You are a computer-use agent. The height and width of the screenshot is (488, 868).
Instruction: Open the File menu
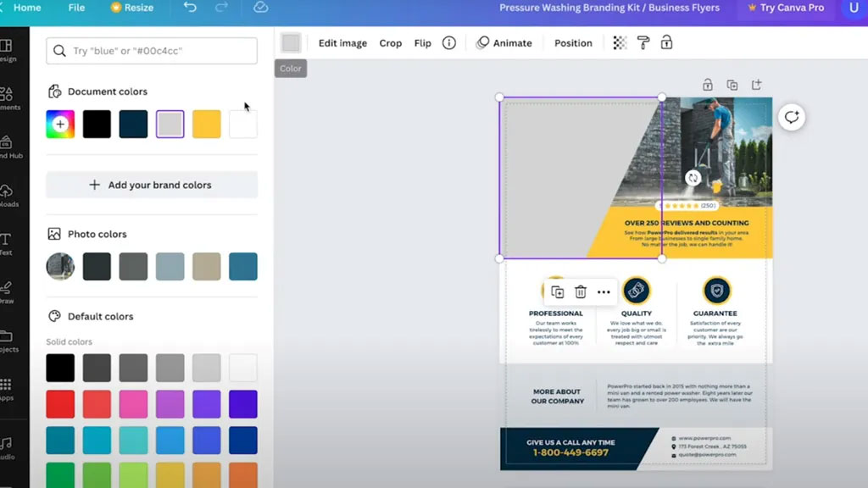pyautogui.click(x=76, y=8)
